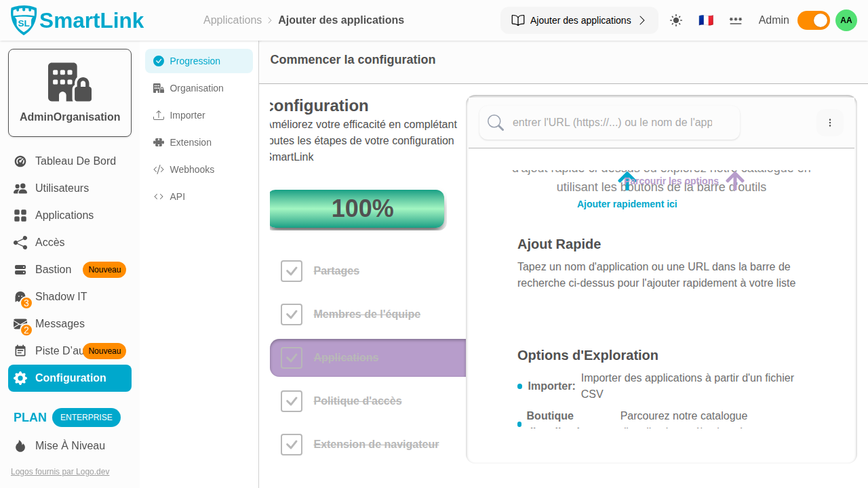Open the French flag language selector
Viewport: 868px width, 488px height.
[x=706, y=20]
